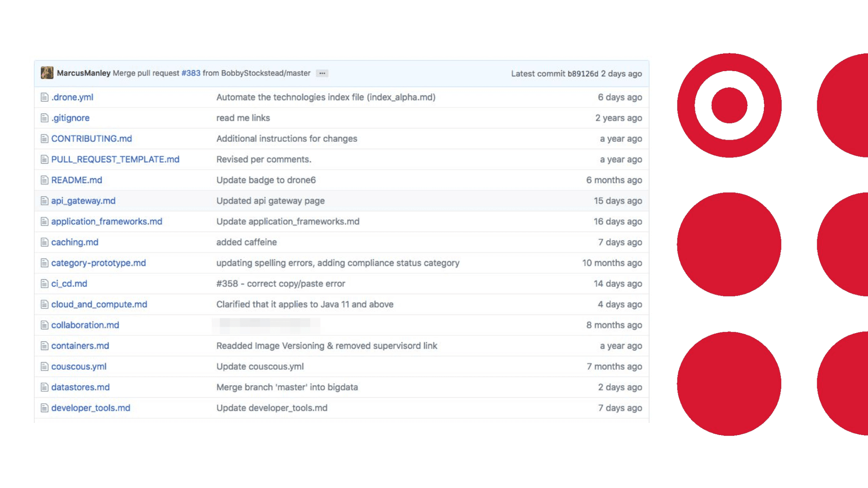
Task: Click the file icon beside containers.md
Action: click(44, 346)
